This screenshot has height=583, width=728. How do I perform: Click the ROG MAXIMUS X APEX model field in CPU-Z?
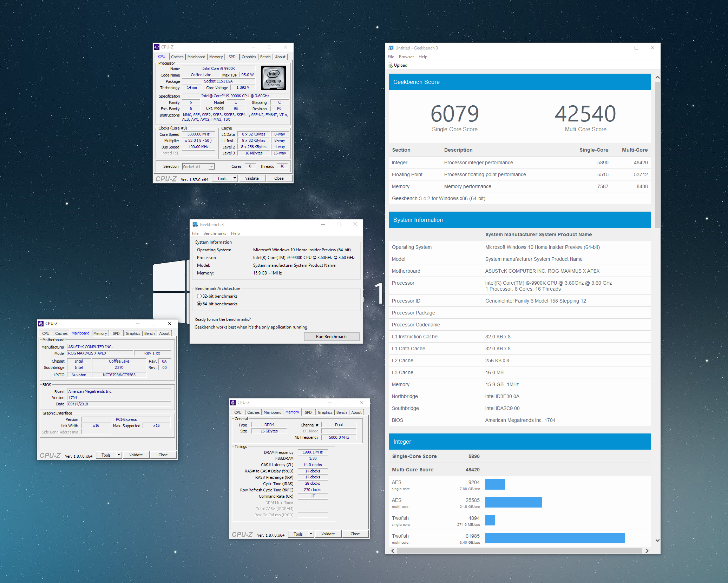point(100,353)
